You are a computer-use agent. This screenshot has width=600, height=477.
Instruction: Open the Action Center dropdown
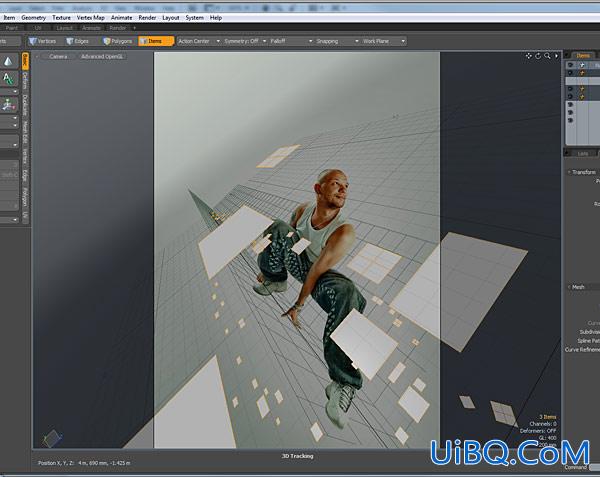[199, 41]
